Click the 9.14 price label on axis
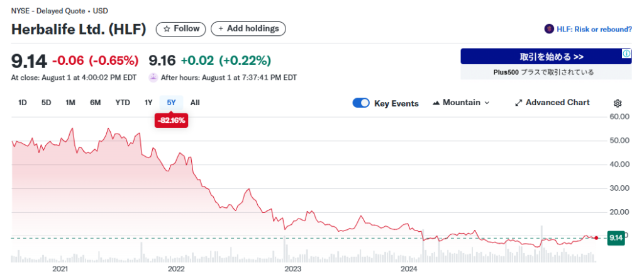This screenshot has width=644, height=274. coord(616,238)
